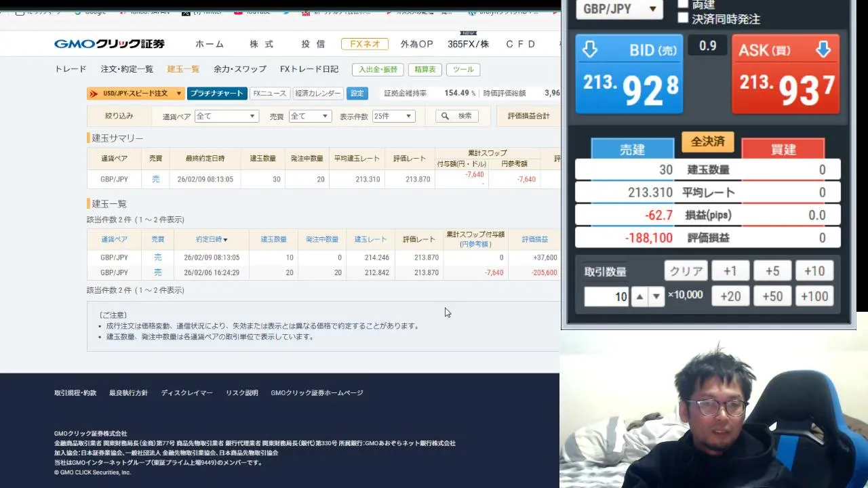Decrease trade quantity with down arrow

pyautogui.click(x=656, y=296)
